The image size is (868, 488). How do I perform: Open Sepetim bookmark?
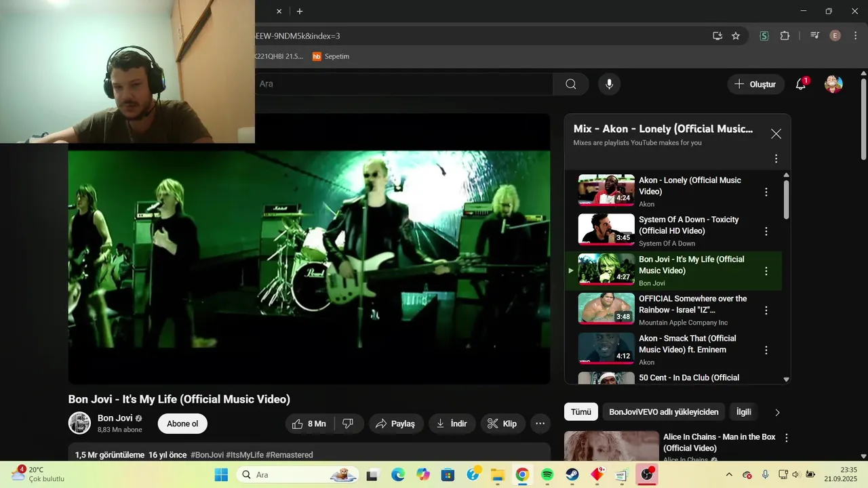pyautogui.click(x=331, y=56)
